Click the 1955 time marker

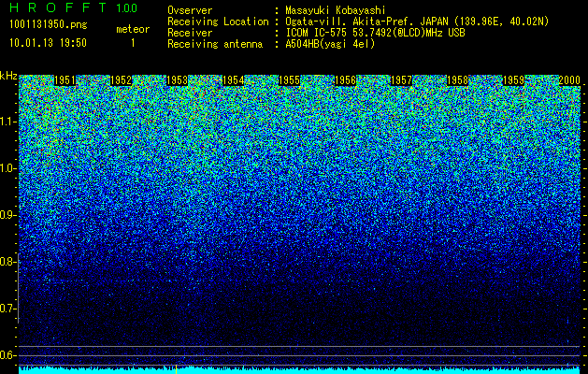click(290, 80)
